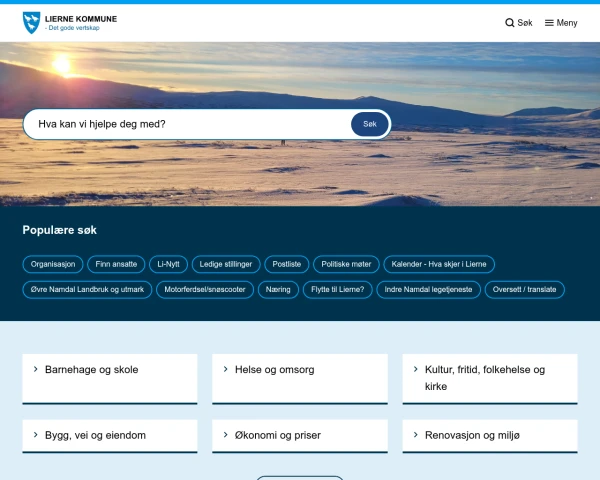This screenshot has width=600, height=480.
Task: Select the Oversett / translate tag
Action: 525,290
